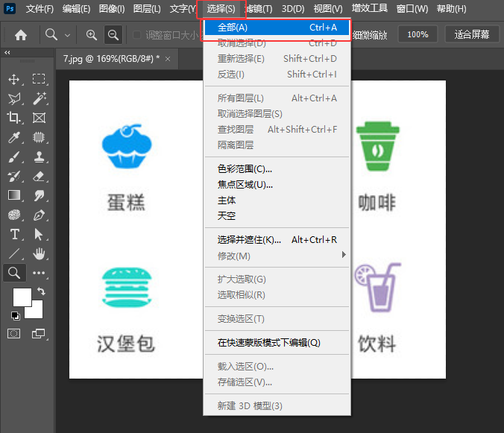The image size is (504, 433).
Task: Select the Sponge tool
Action: click(x=14, y=215)
